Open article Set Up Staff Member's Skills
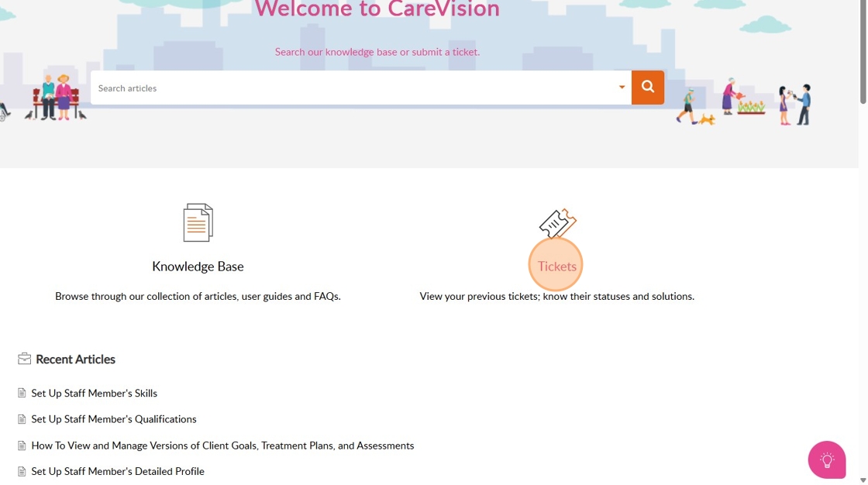 tap(94, 393)
